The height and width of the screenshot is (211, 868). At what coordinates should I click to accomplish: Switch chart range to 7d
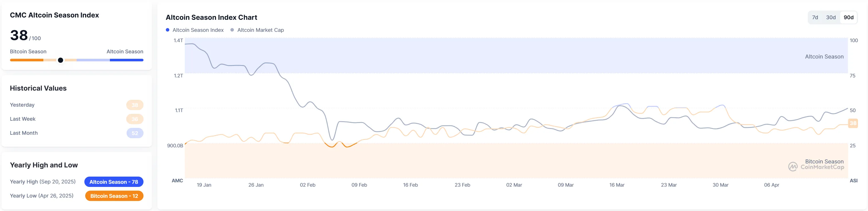pos(815,17)
